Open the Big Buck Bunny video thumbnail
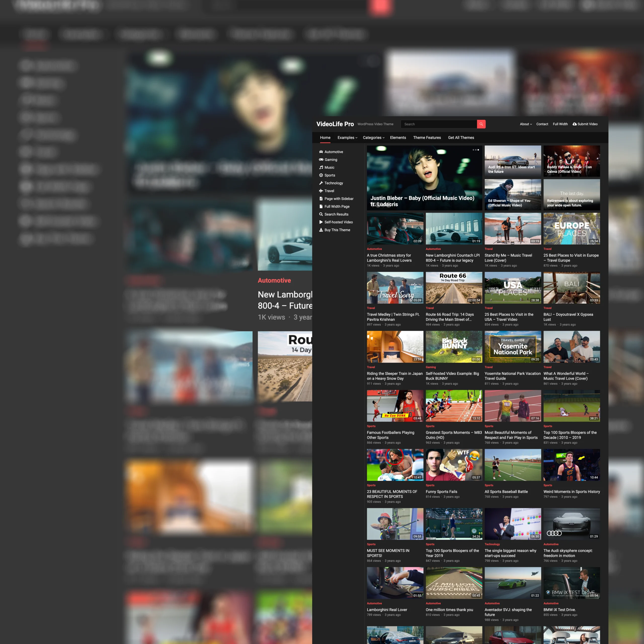The width and height of the screenshot is (644, 644). 454,346
